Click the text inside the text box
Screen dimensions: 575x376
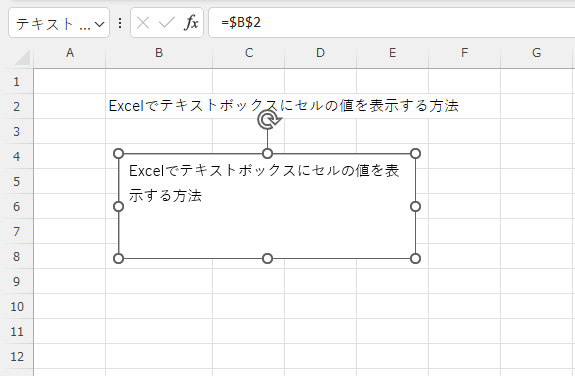coord(264,183)
